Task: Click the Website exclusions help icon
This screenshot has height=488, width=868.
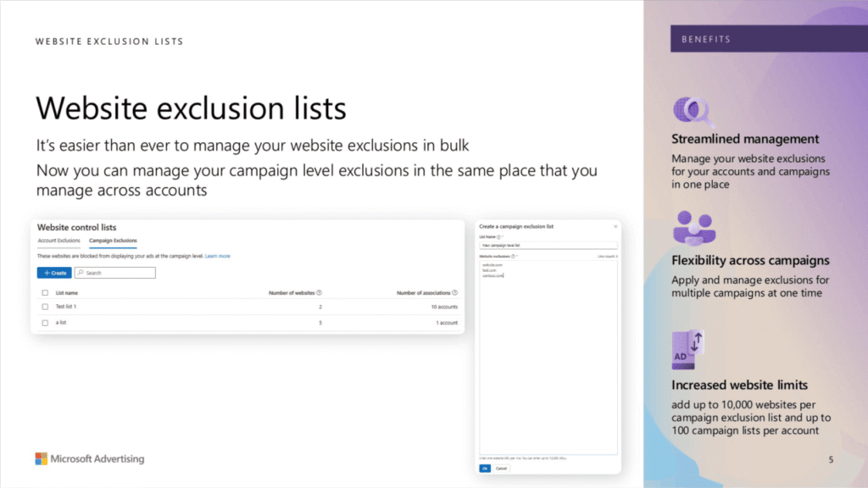Action: [x=514, y=258]
